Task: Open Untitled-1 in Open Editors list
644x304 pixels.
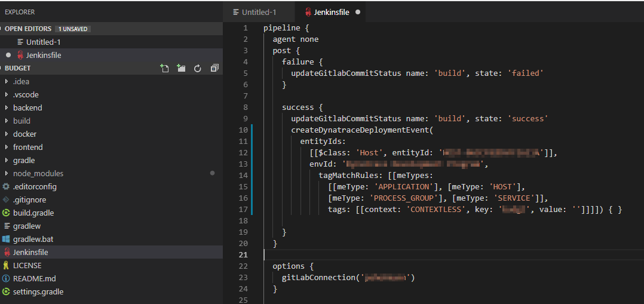Action: [x=43, y=42]
